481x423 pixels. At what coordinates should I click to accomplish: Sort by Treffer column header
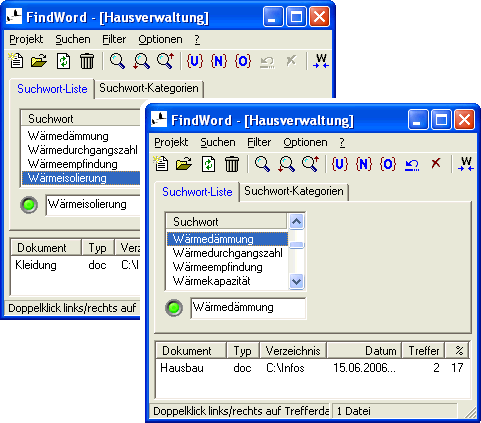point(423,351)
